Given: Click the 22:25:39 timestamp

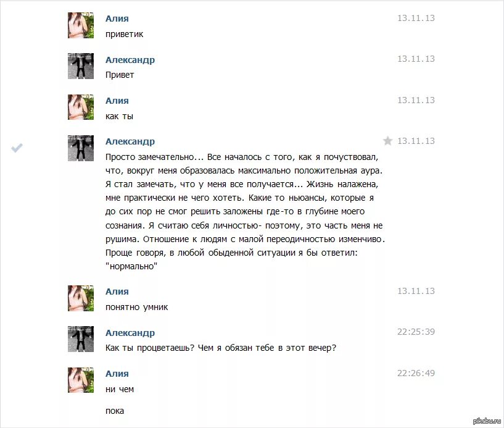Looking at the screenshot, I should coord(416,332).
